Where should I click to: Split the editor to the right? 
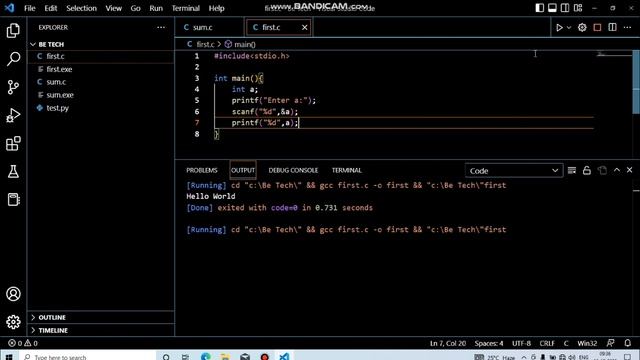click(612, 27)
